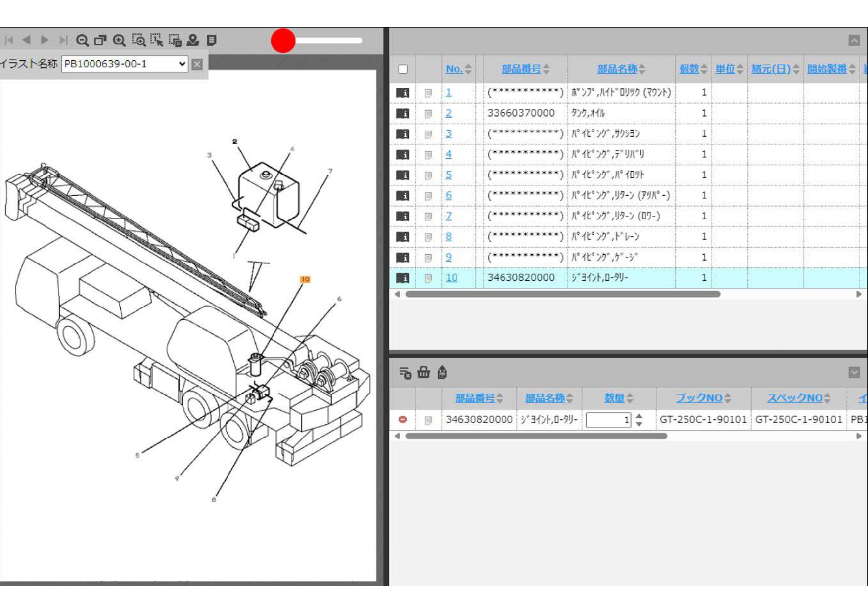
Task: Expand the cart panel with down chevron
Action: tap(854, 372)
